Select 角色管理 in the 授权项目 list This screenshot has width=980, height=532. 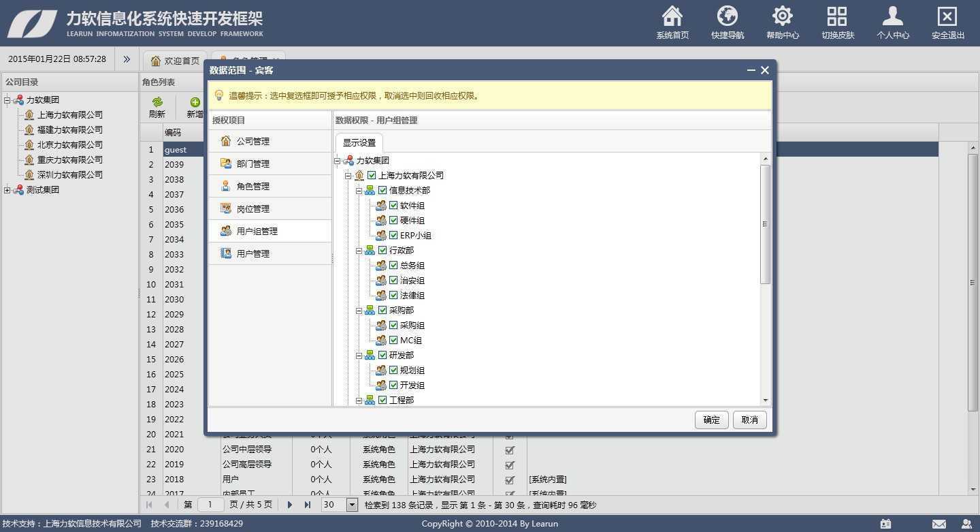pyautogui.click(x=269, y=186)
